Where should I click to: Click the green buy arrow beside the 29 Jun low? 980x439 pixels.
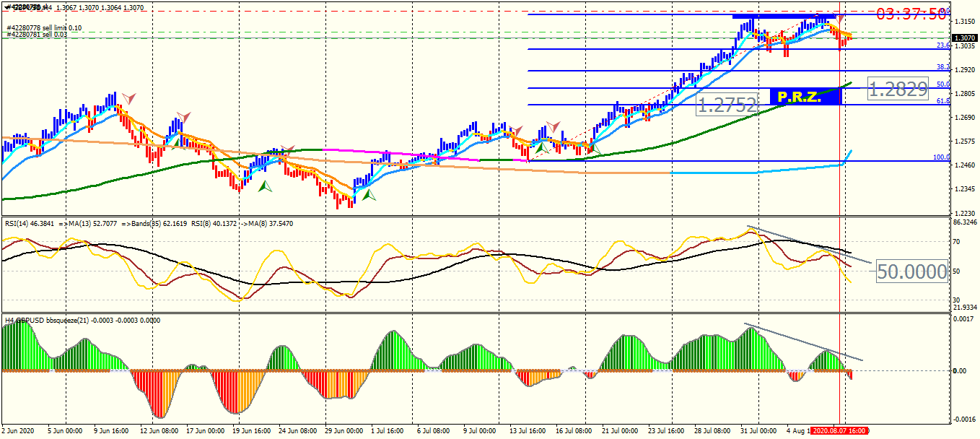coord(369,194)
